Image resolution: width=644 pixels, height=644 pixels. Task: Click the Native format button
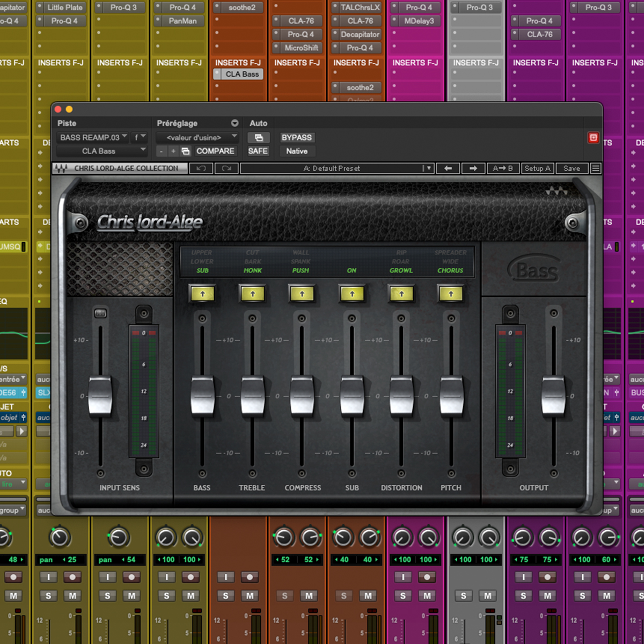coord(297,151)
